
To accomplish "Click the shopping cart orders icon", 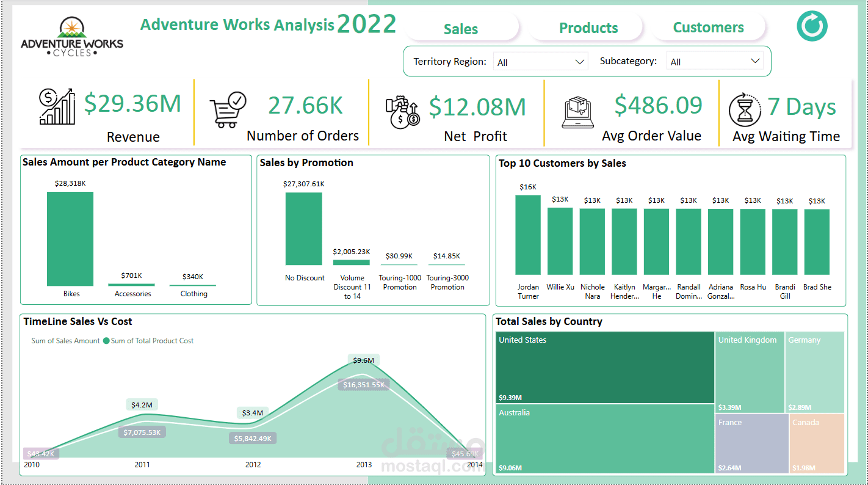I will tap(228, 110).
